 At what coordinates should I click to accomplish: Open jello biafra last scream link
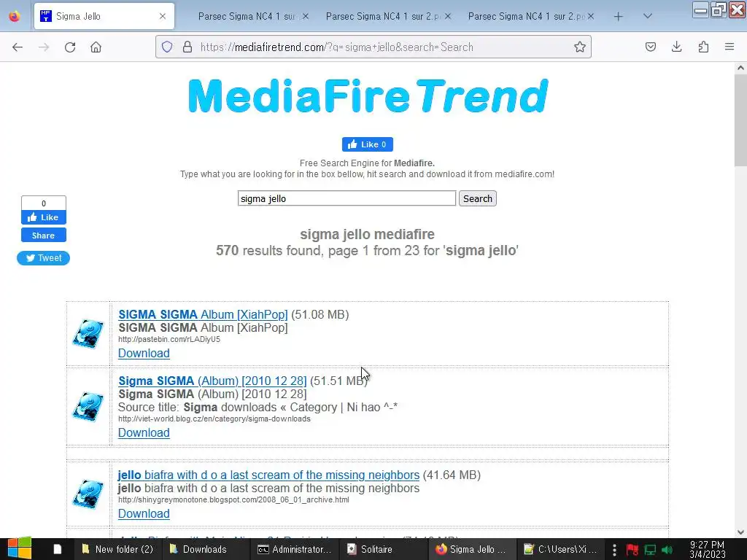pyautogui.click(x=268, y=475)
